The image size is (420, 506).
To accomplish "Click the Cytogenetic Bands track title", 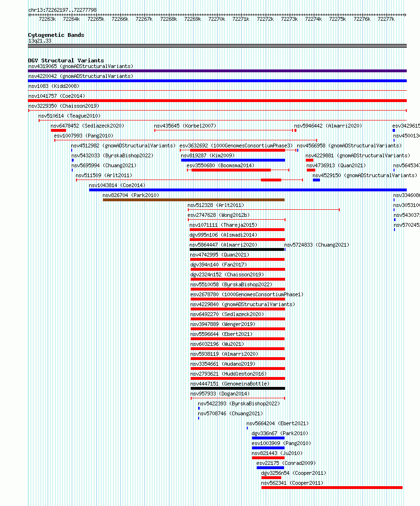I will (56, 35).
